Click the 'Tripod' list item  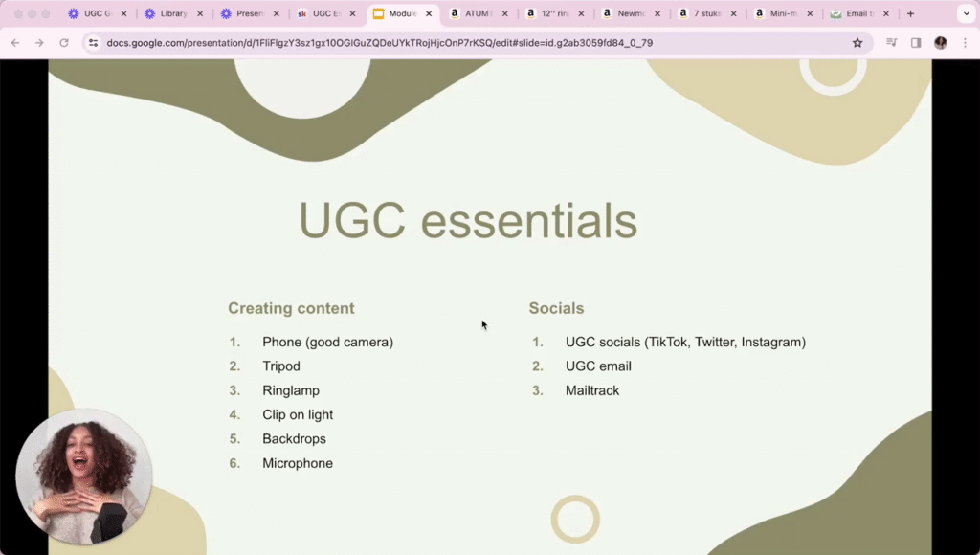pyautogui.click(x=281, y=366)
